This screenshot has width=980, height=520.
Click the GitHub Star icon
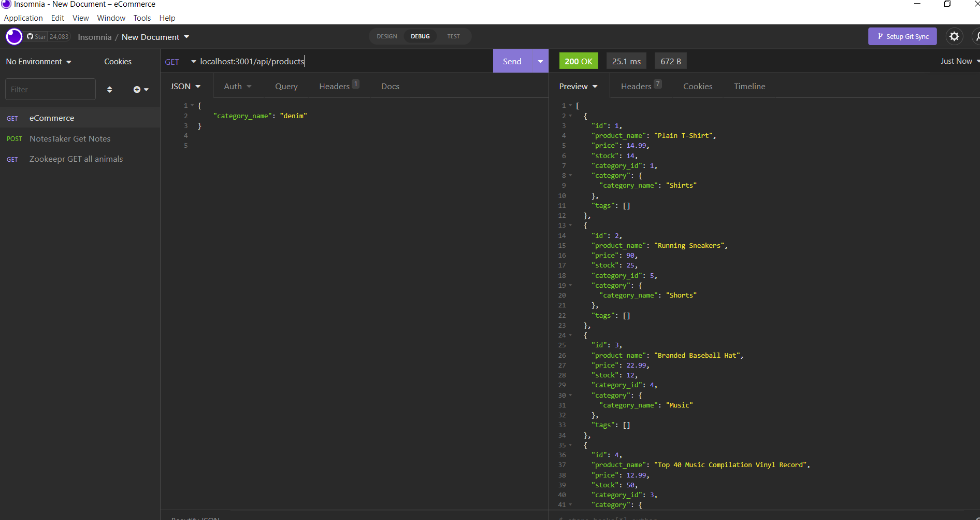[31, 36]
